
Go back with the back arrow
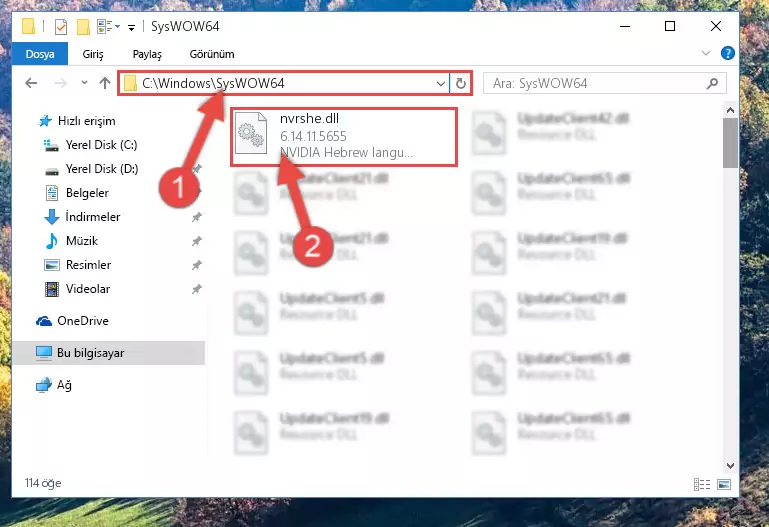click(x=31, y=83)
